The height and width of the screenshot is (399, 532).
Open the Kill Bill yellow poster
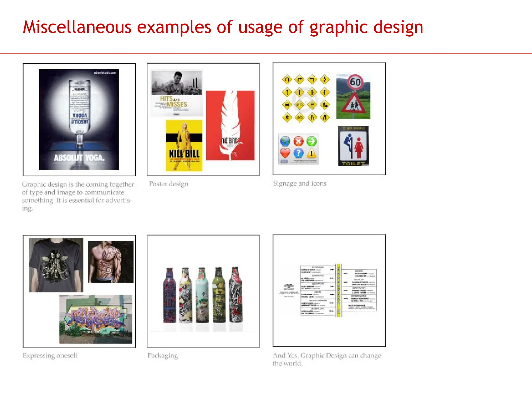(184, 145)
